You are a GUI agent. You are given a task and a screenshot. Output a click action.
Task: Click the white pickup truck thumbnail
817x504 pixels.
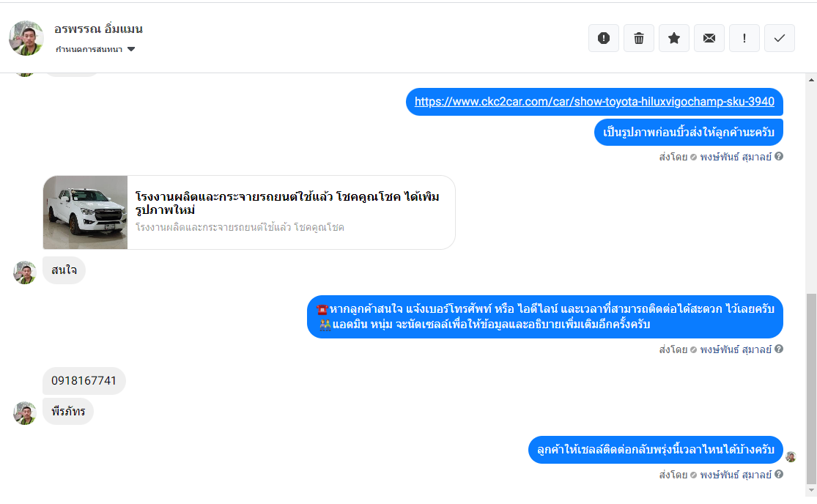(86, 212)
